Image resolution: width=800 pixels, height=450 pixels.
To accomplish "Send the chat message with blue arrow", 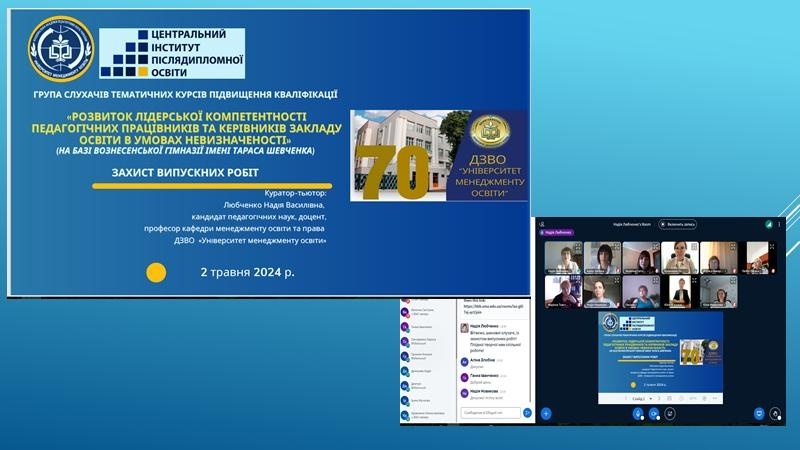I will (x=527, y=411).
